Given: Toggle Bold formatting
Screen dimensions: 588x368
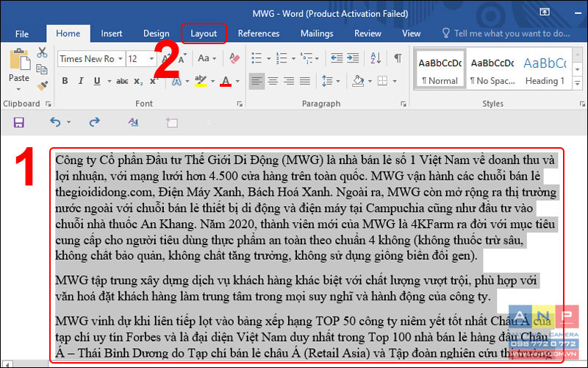Looking at the screenshot, I should (x=65, y=81).
